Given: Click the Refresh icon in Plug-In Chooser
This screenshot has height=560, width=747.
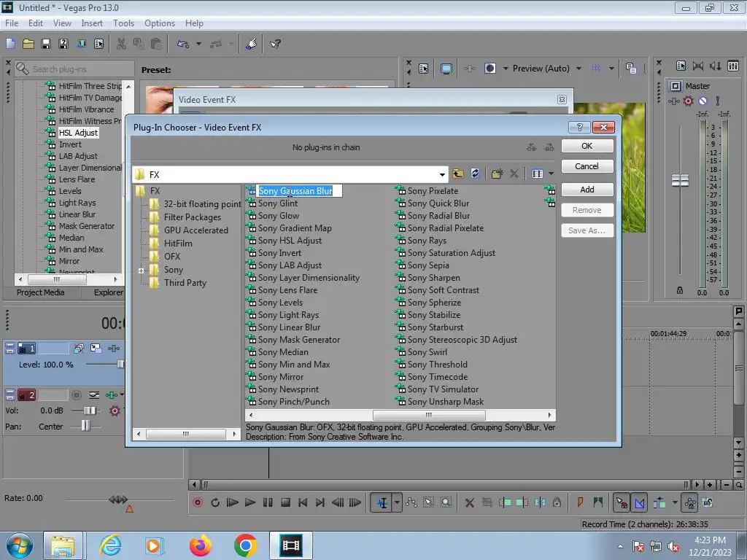Looking at the screenshot, I should tap(475, 174).
